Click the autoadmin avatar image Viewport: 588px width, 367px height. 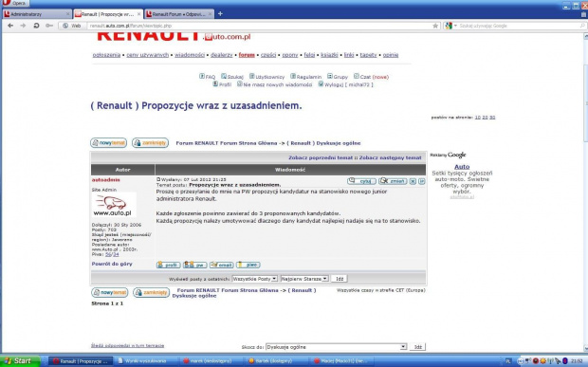[114, 205]
